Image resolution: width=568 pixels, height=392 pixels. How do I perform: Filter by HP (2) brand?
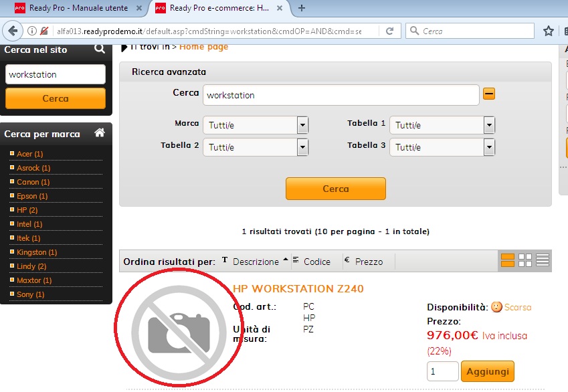click(x=27, y=210)
